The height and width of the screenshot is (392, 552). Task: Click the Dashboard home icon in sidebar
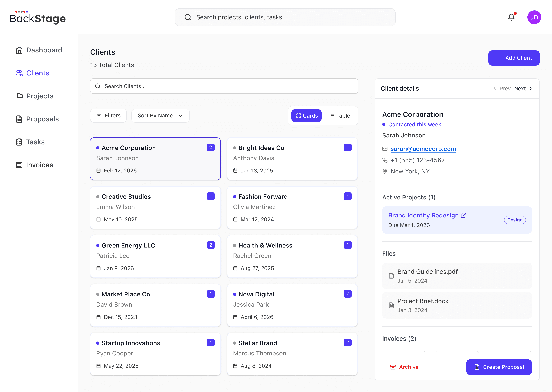19,50
